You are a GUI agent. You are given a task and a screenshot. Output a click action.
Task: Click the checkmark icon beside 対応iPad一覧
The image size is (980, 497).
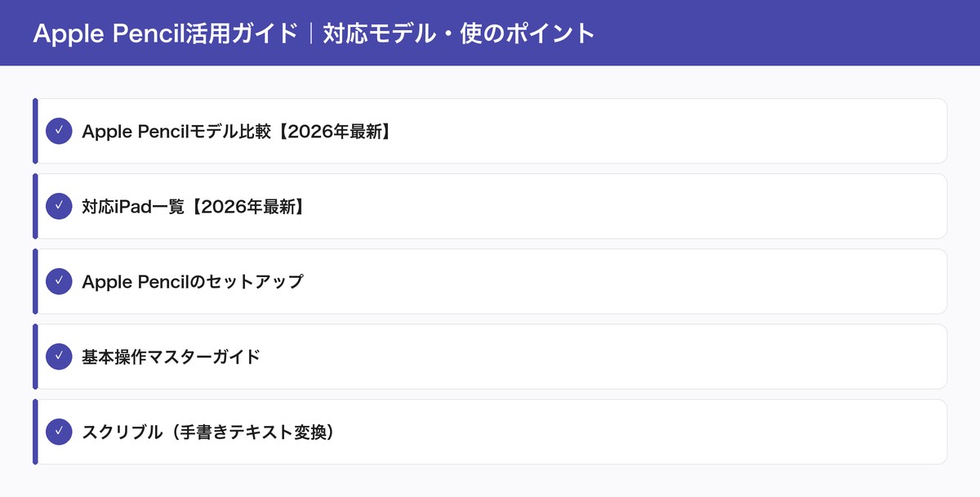coord(59,206)
